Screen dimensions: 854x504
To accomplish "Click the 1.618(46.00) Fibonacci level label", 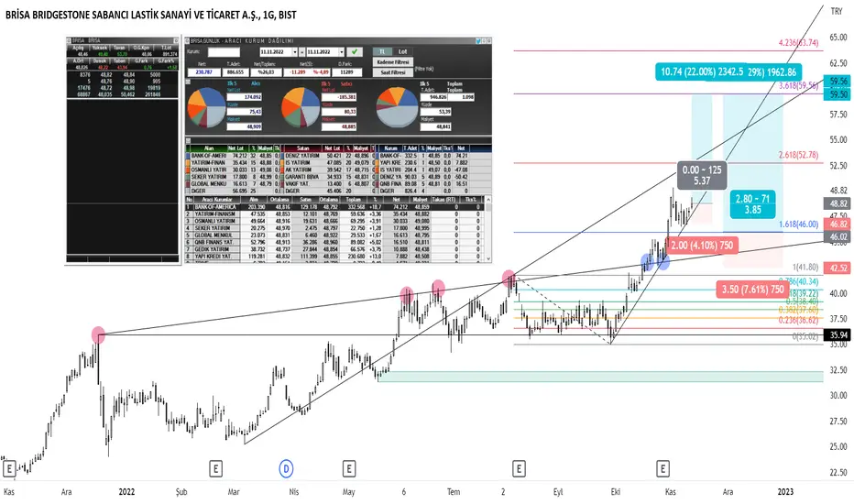I will [798, 225].
